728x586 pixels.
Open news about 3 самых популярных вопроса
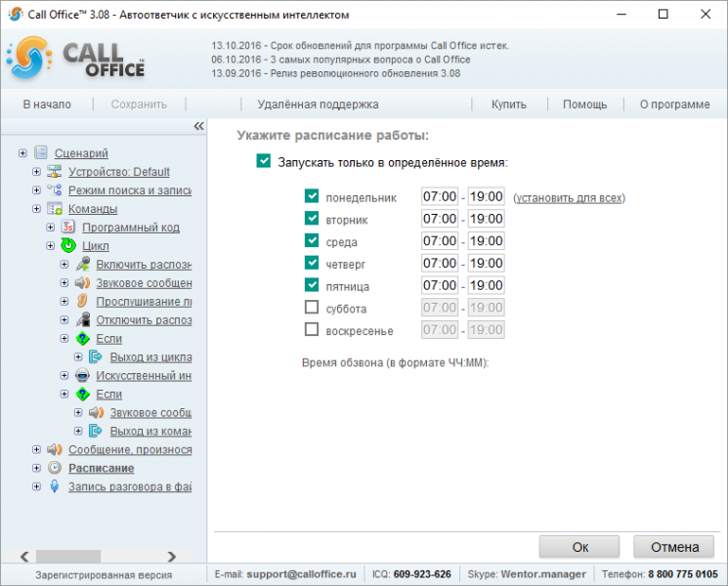click(x=341, y=60)
